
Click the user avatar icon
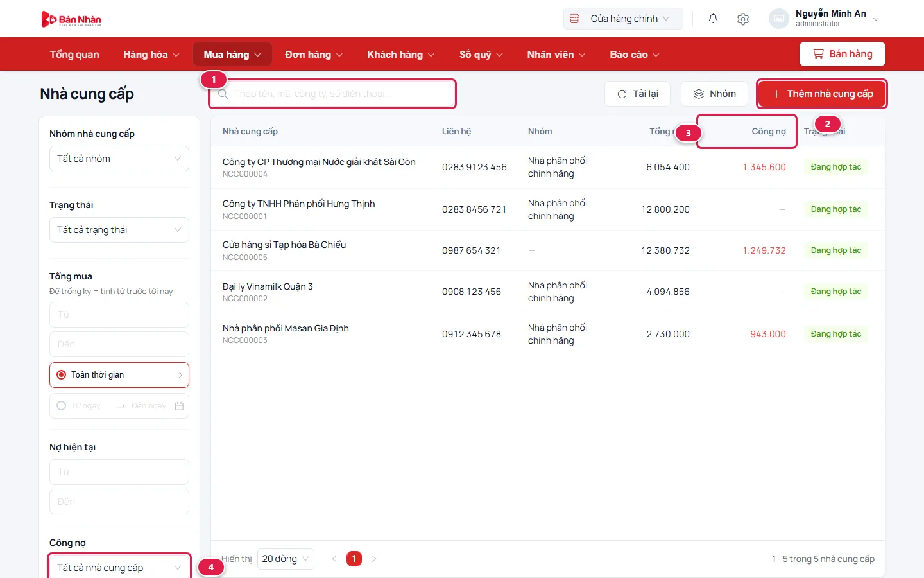(779, 19)
